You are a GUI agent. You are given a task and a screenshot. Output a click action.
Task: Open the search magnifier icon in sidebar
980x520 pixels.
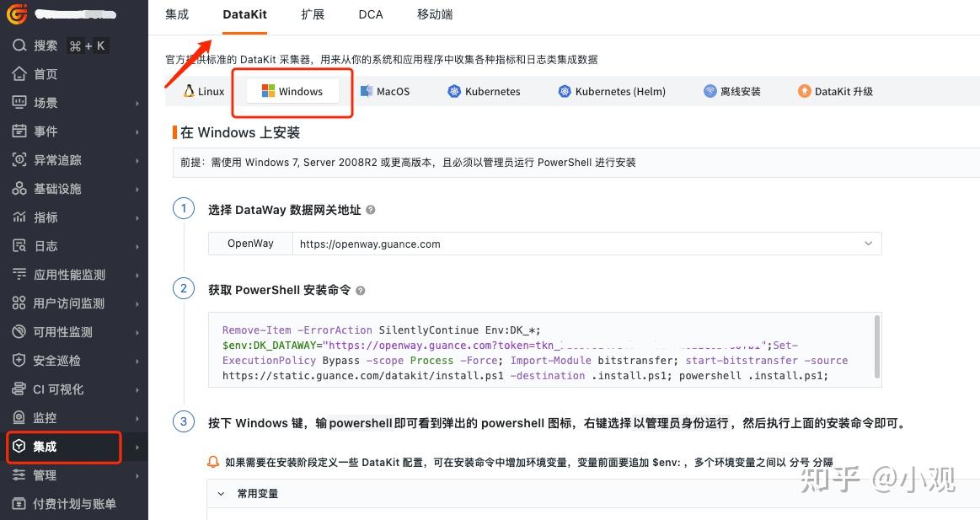(x=19, y=45)
